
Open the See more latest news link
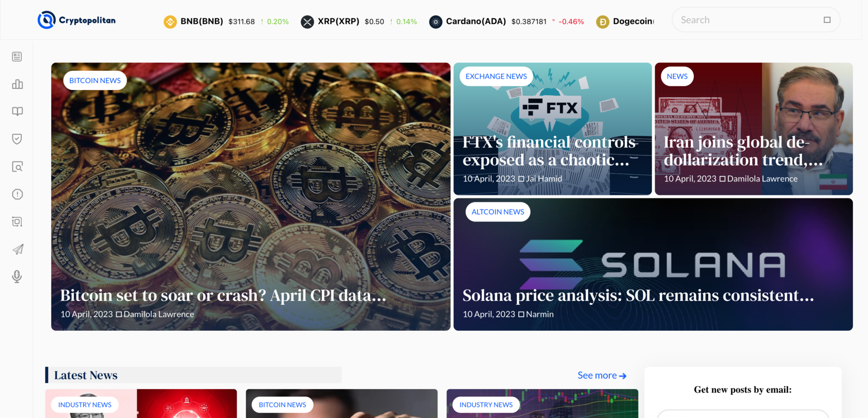602,376
